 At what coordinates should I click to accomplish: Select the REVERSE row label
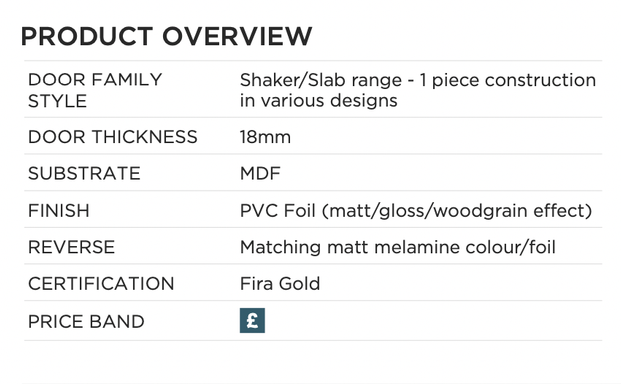coord(71,247)
